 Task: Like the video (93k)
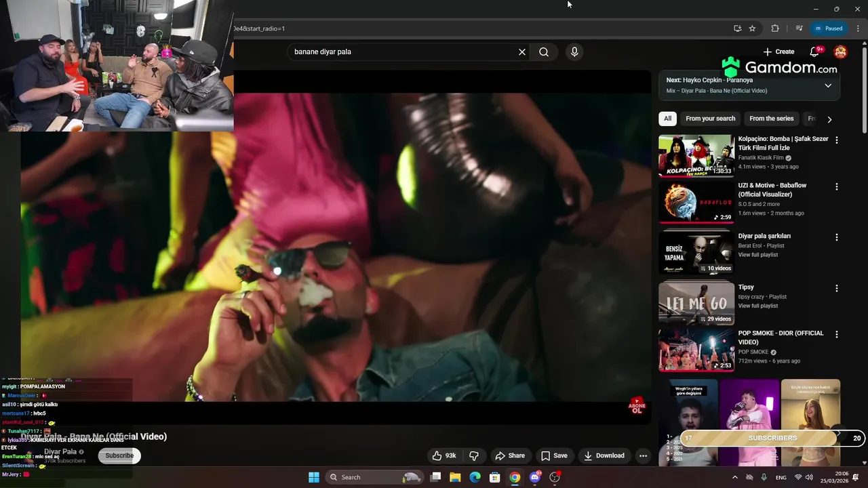point(444,455)
